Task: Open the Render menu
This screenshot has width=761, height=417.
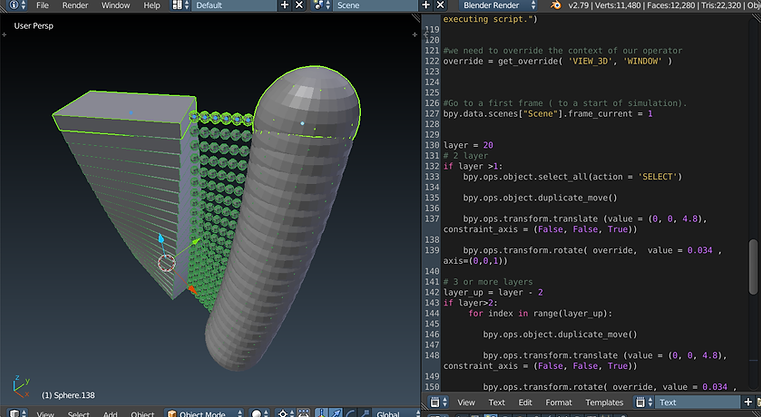Action: (x=75, y=5)
